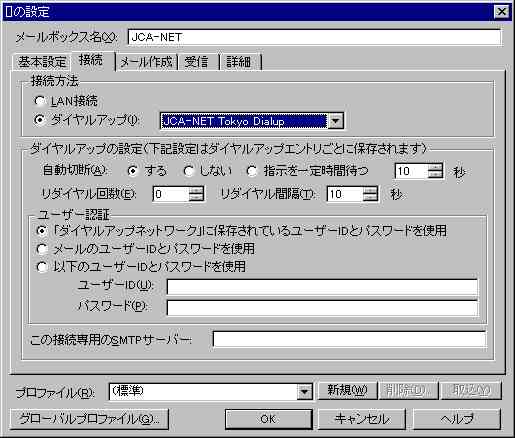515x438 pixels.
Task: Increase the wait seconds spinner value
Action: click(435, 167)
